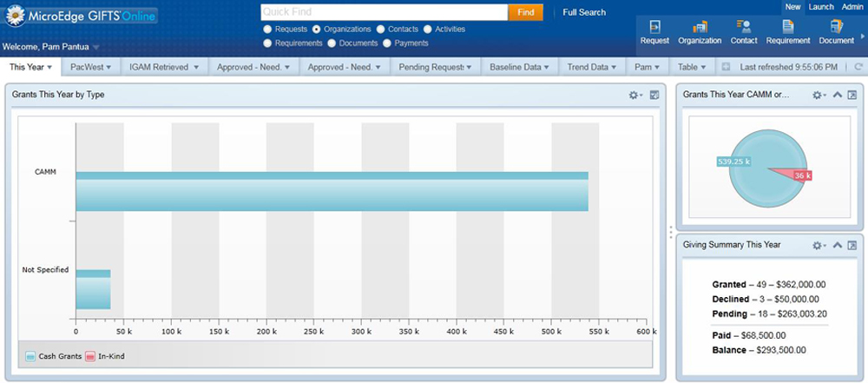Select the Requirements search radio button
The image size is (868, 383).
pyautogui.click(x=267, y=43)
